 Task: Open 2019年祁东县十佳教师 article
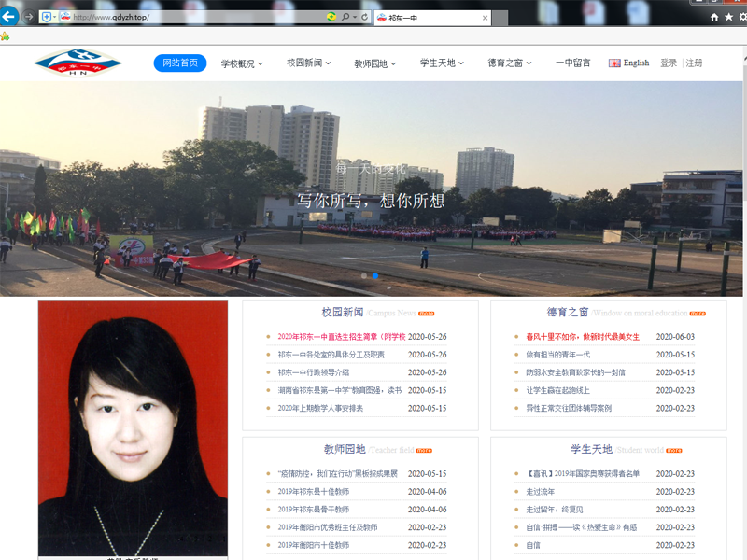click(314, 492)
